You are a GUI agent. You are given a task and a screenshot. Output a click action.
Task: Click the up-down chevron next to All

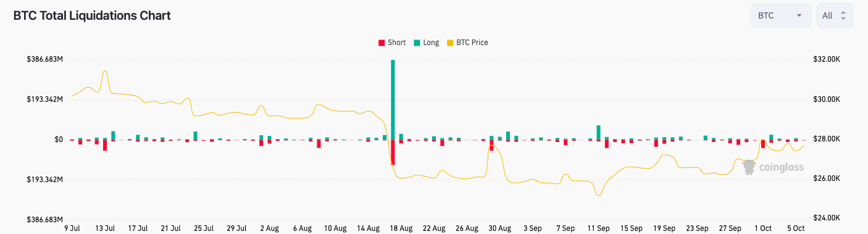coord(843,15)
